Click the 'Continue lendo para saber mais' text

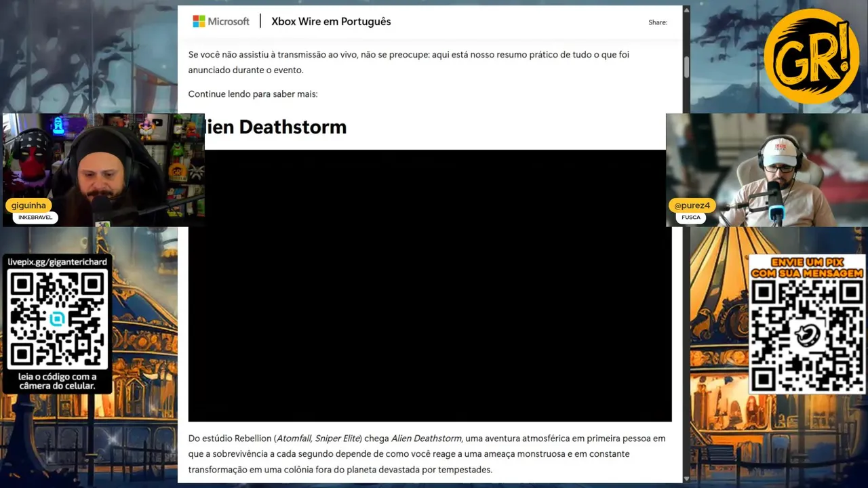[x=253, y=94]
